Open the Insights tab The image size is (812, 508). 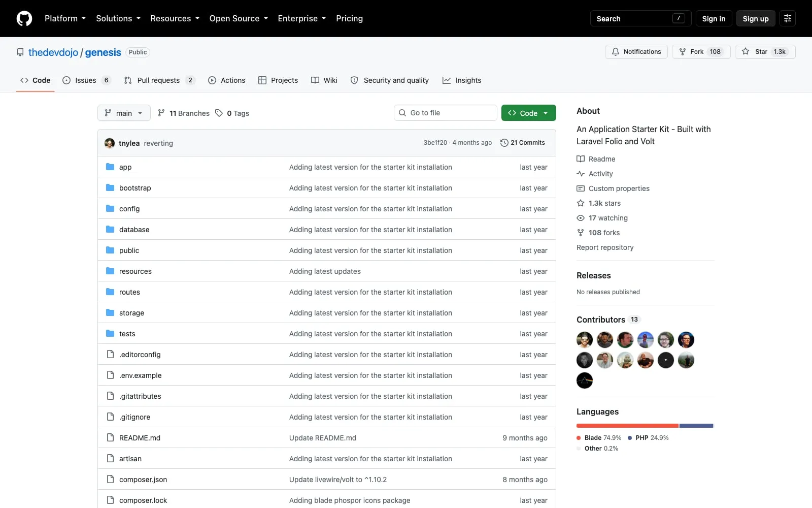[x=462, y=80]
